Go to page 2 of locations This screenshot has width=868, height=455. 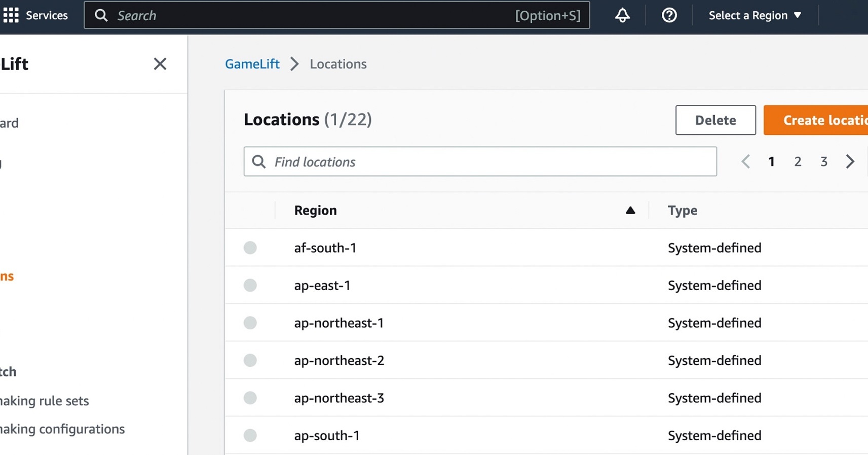tap(798, 162)
